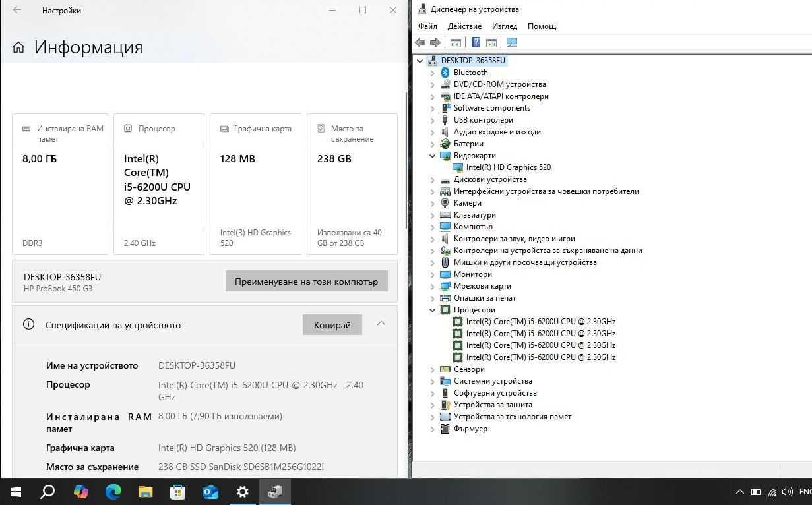Select the first Intel Core i5-6200U processor entry
This screenshot has width=812, height=505.
[x=541, y=322]
